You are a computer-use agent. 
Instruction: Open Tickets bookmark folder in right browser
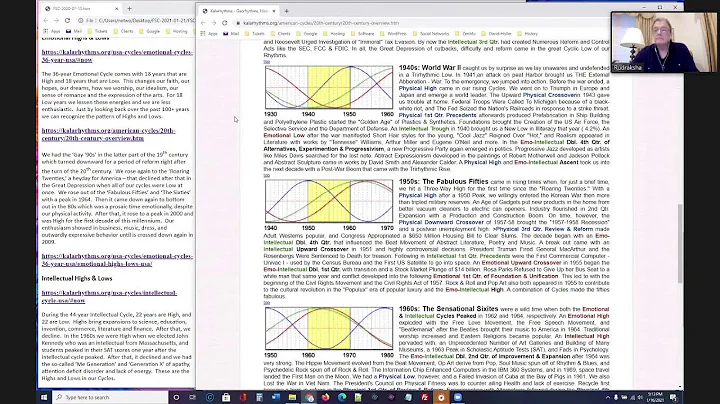(255, 34)
